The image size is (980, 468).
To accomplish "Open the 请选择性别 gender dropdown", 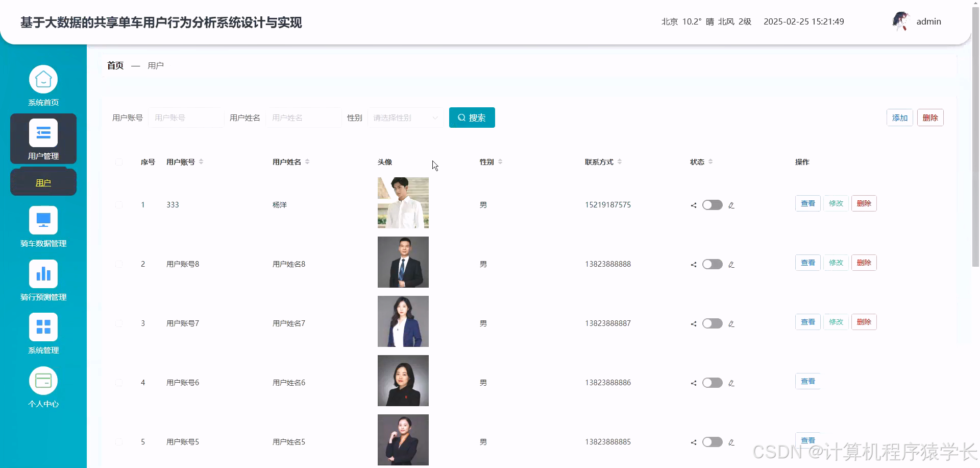I will coord(405,118).
